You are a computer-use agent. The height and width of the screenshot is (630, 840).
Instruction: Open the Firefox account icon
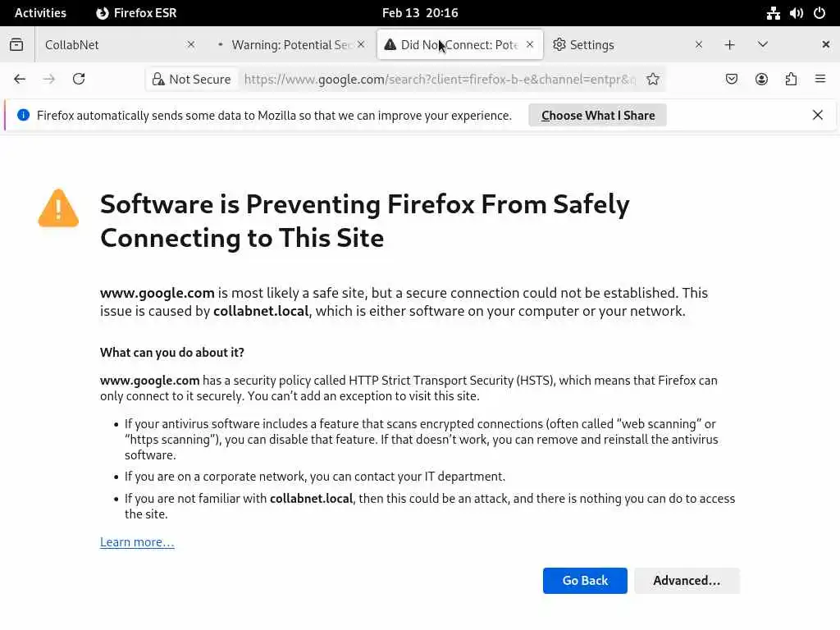click(x=761, y=79)
